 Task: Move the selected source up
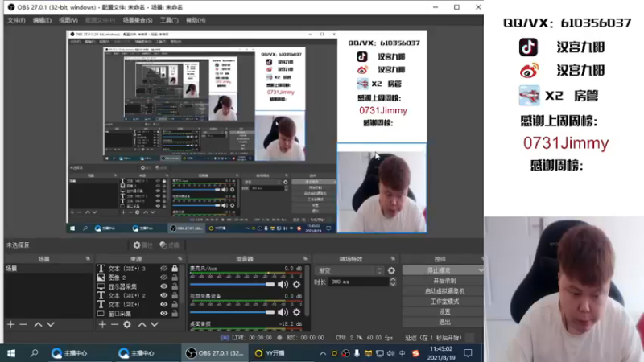point(142,325)
